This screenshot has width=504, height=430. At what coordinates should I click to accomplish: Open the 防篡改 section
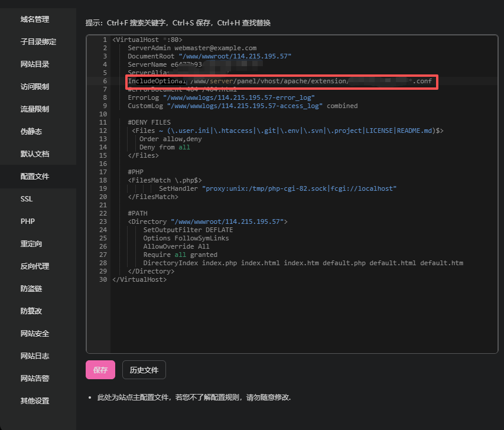tap(31, 311)
